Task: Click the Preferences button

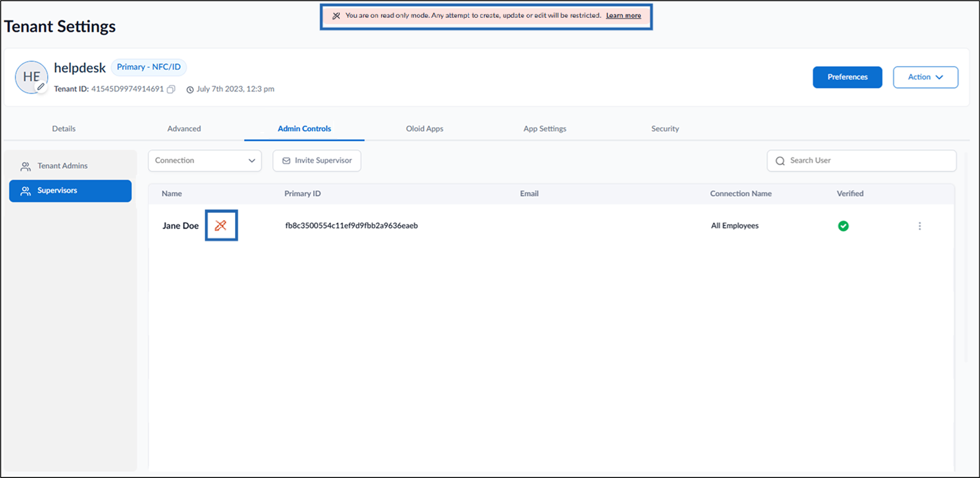Action: tap(847, 77)
